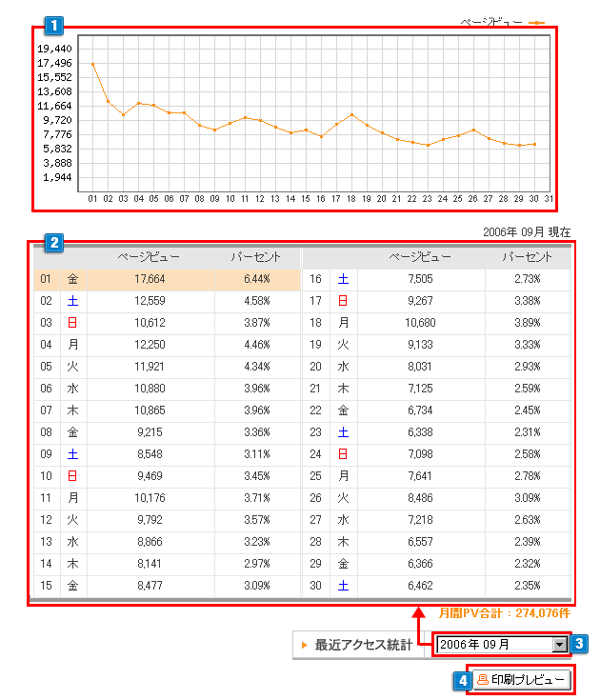This screenshot has width=600, height=700.
Task: Click the printer icon on 印刷プレビュー button
Action: pos(482,680)
